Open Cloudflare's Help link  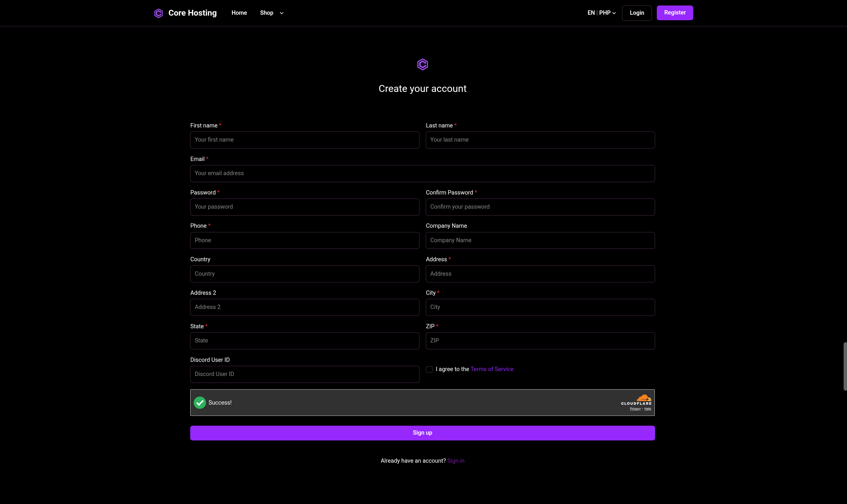(648, 409)
